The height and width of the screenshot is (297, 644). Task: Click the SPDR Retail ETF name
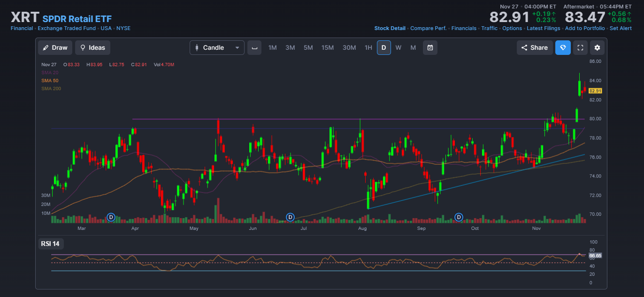(x=77, y=19)
